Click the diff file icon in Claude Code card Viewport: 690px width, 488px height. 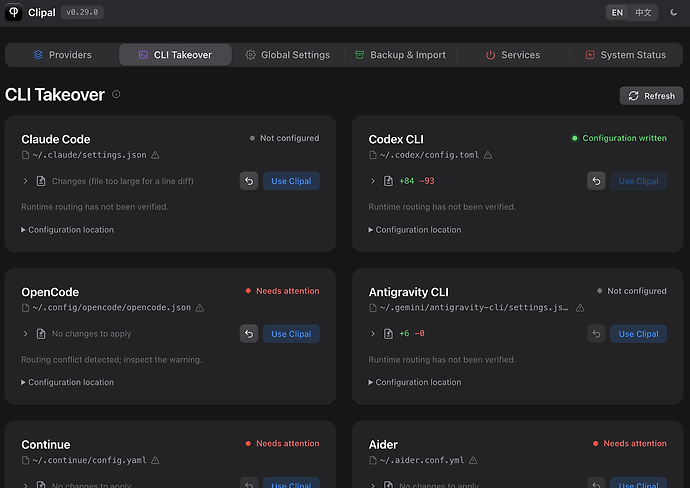tap(41, 181)
